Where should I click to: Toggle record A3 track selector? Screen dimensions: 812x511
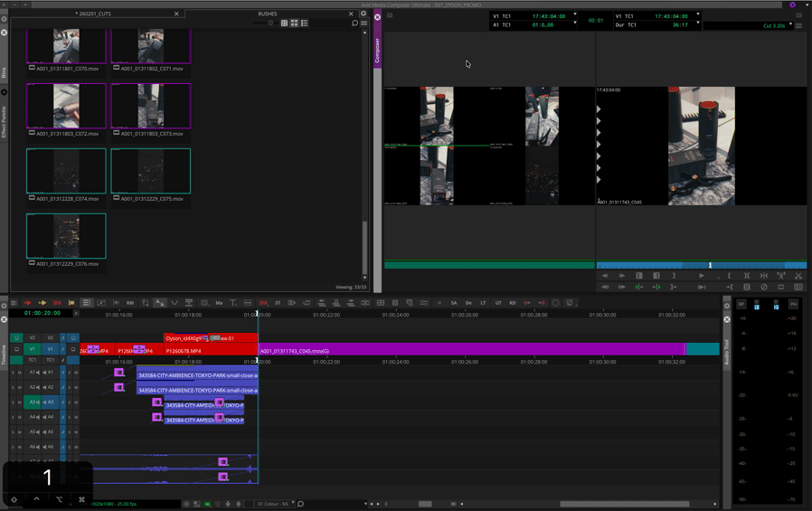click(51, 402)
